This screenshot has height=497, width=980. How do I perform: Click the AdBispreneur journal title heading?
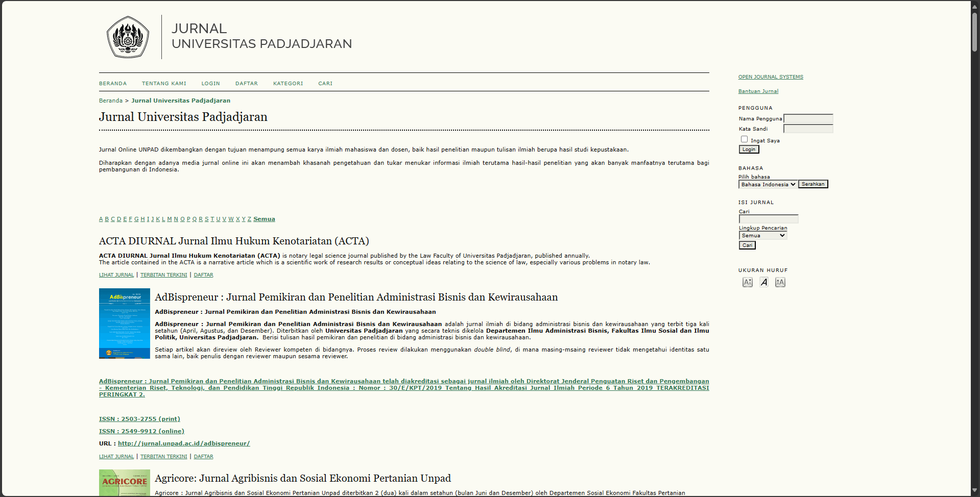[356, 297]
